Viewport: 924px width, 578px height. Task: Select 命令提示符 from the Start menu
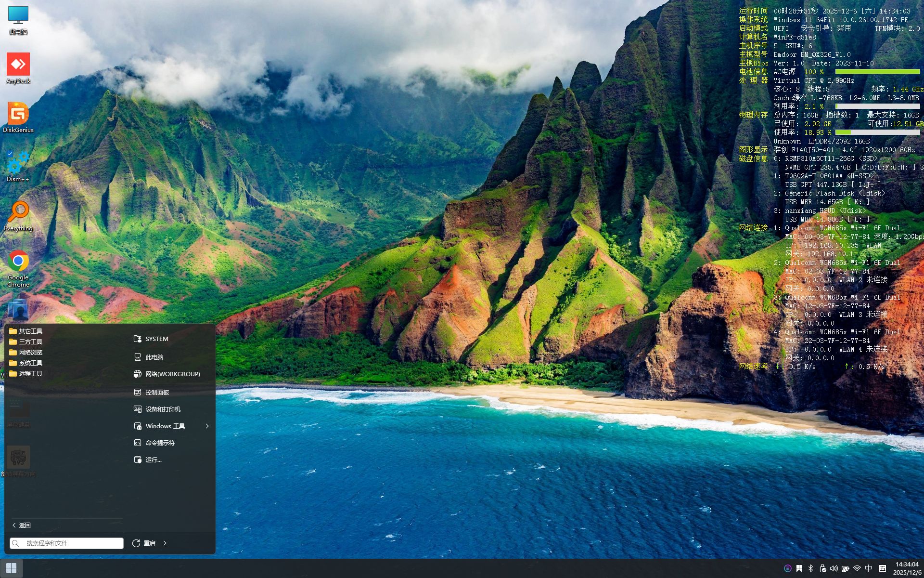(160, 443)
